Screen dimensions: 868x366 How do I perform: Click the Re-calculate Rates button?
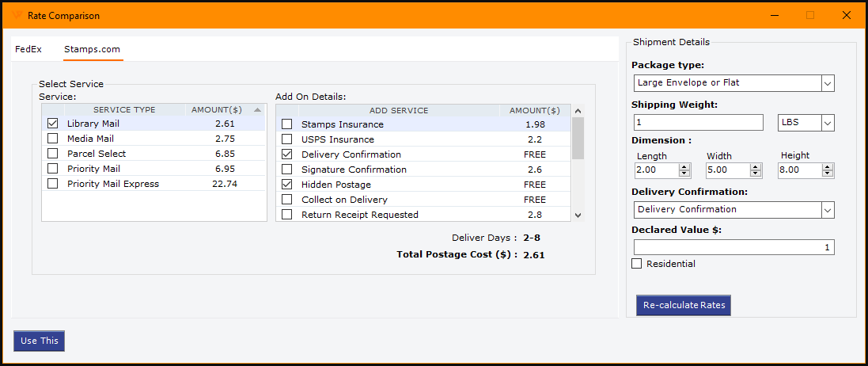coord(684,306)
